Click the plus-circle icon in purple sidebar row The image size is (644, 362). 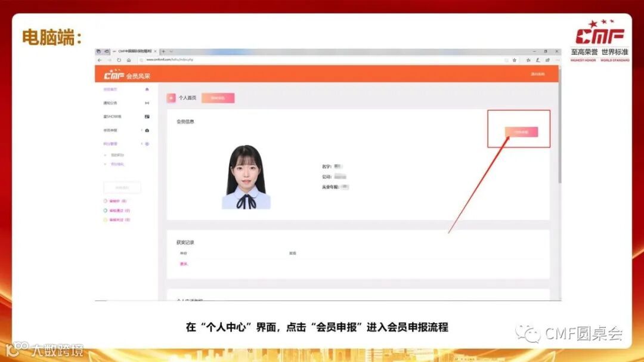pyautogui.click(x=147, y=144)
